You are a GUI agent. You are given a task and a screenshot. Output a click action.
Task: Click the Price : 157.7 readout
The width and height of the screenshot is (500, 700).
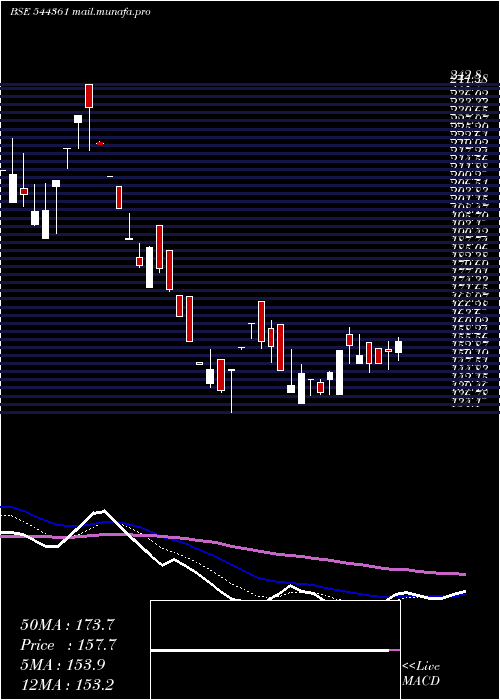69,645
